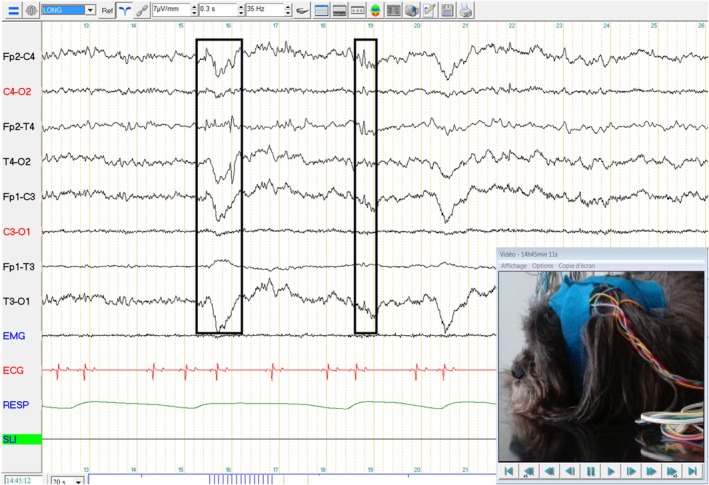Click the chain link icon
The image size is (709, 485).
pyautogui.click(x=142, y=10)
